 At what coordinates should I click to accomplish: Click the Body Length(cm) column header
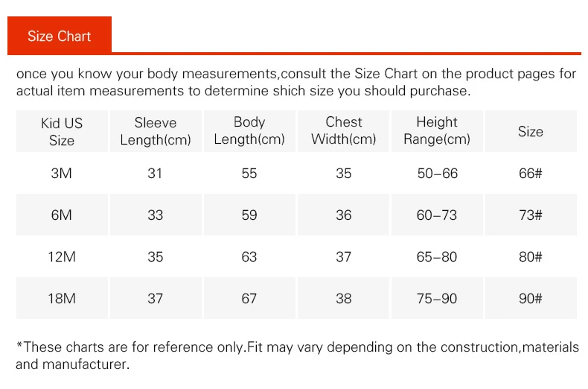pyautogui.click(x=249, y=131)
